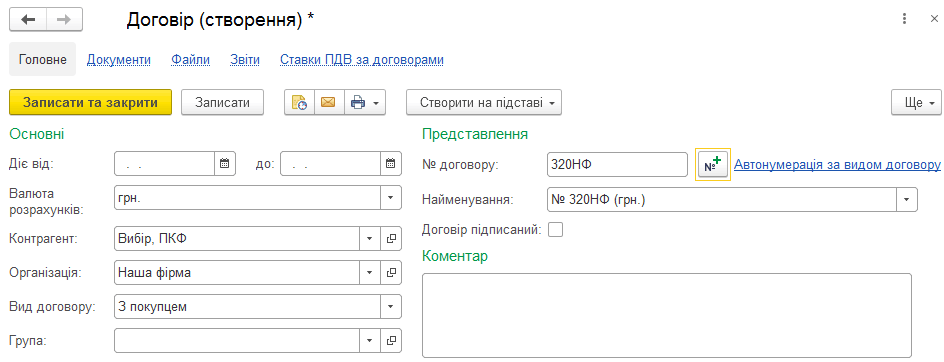
Task: Open the Файли tab
Action: point(190,60)
